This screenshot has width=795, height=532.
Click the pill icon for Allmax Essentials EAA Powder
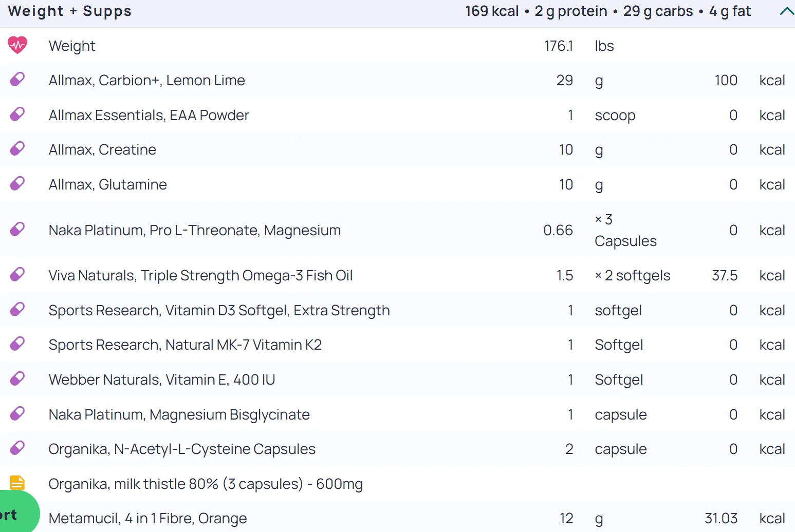17,114
